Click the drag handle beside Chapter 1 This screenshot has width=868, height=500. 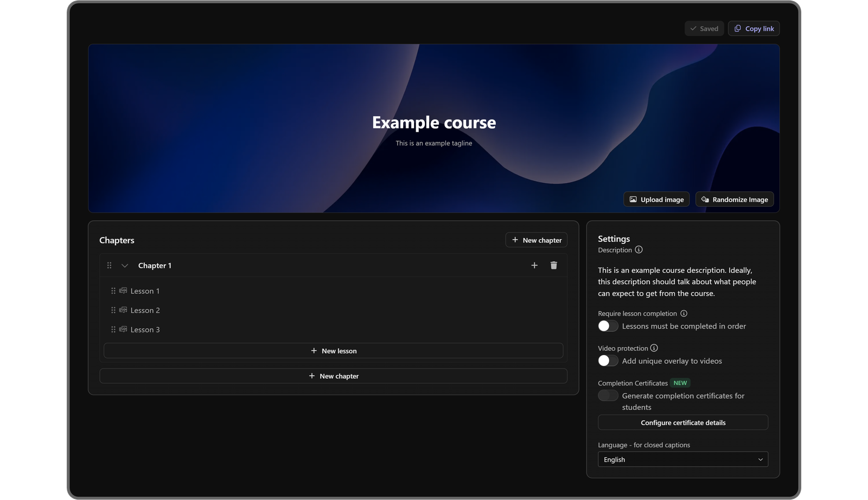(108, 265)
